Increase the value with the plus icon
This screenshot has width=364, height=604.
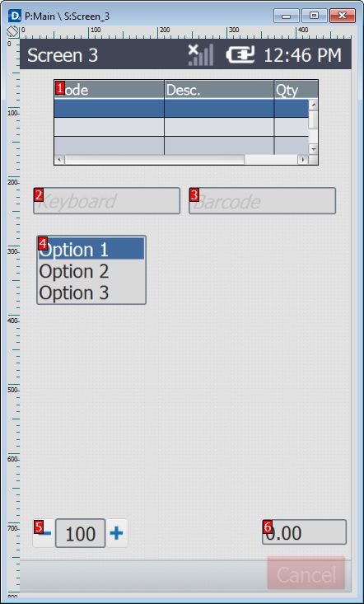117,533
